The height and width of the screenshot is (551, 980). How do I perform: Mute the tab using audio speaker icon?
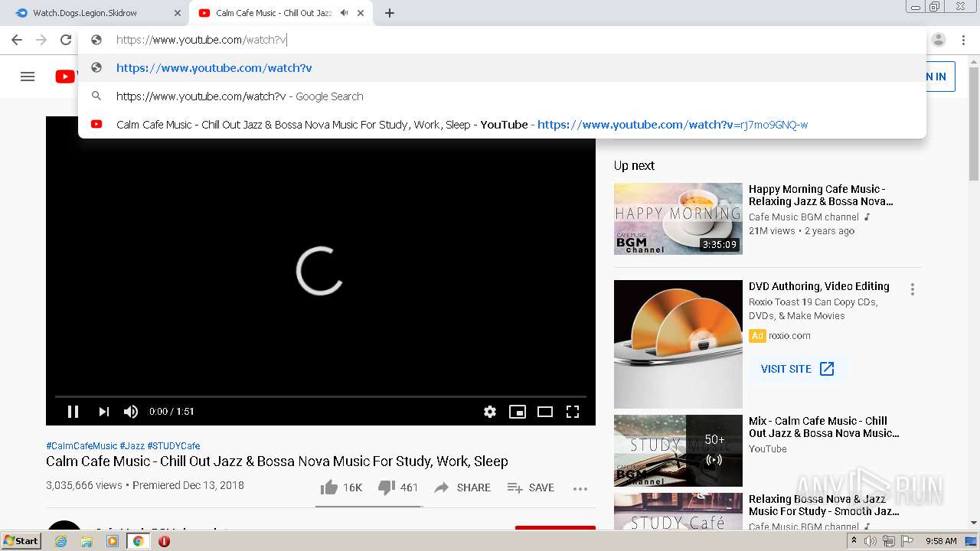click(x=345, y=13)
